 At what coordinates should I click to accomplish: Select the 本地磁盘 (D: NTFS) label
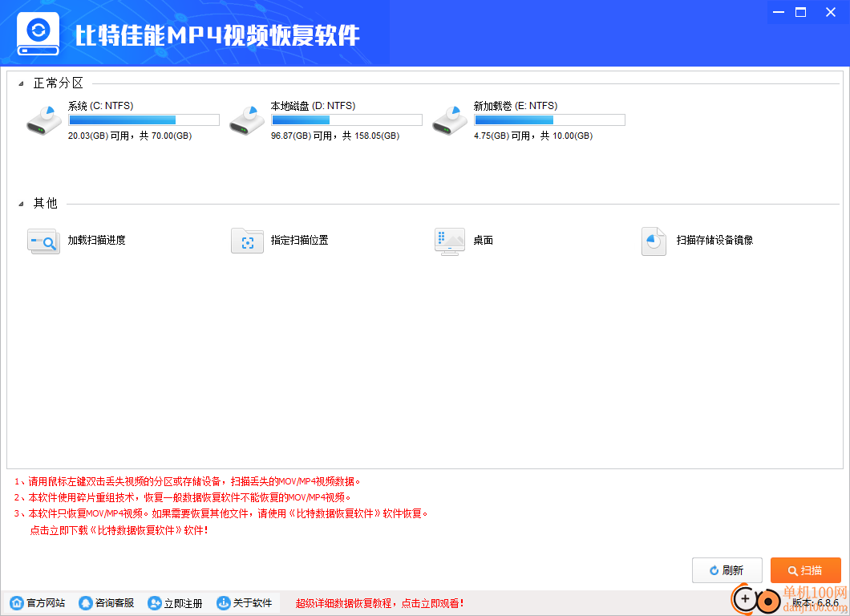click(x=314, y=106)
